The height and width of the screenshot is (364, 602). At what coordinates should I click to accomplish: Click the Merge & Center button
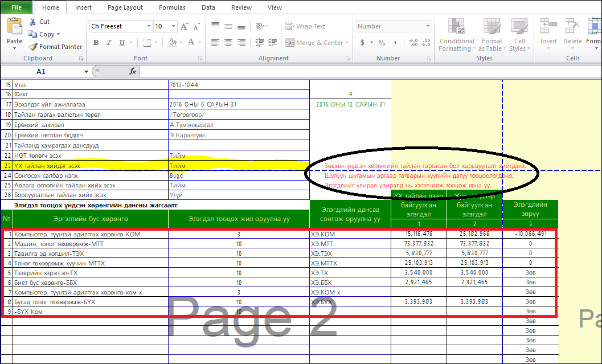coord(316,43)
